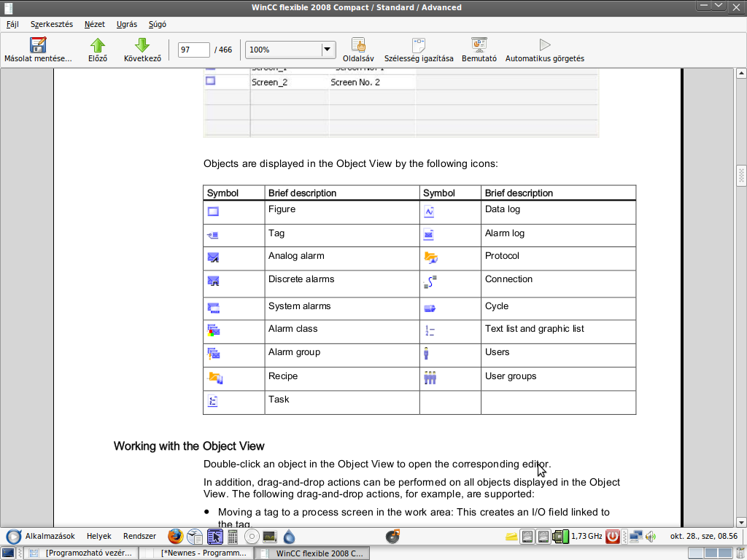Click the Figure symbol icon in table
Viewport: 747px width, 560px height.
point(213,211)
